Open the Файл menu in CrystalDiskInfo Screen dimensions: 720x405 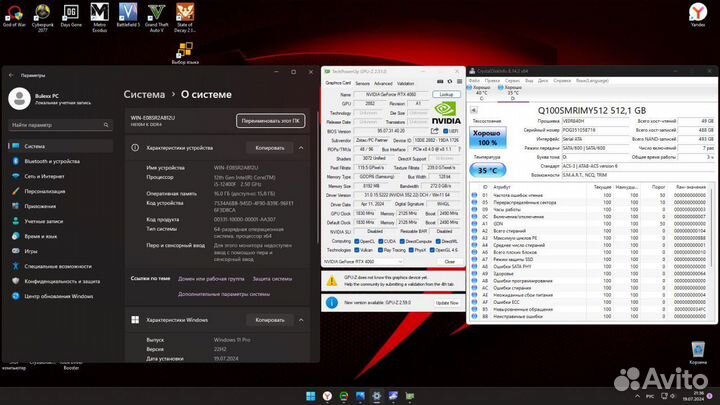[474, 80]
